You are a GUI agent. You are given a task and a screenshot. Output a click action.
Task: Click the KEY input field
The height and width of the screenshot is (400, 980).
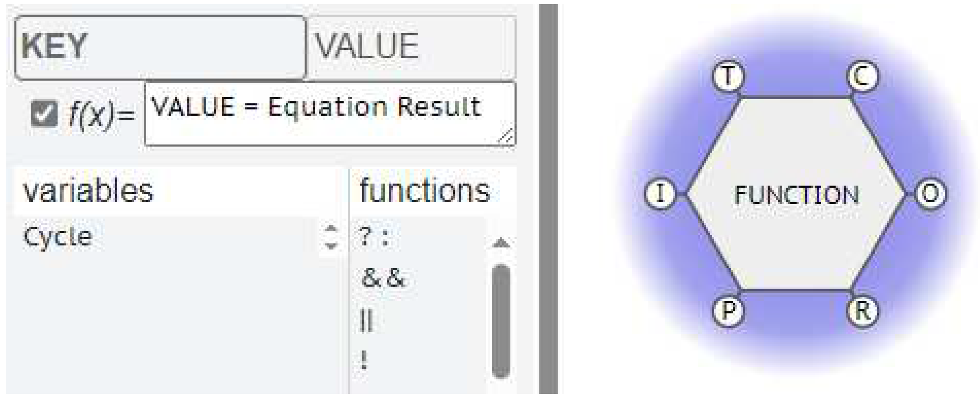tap(160, 47)
